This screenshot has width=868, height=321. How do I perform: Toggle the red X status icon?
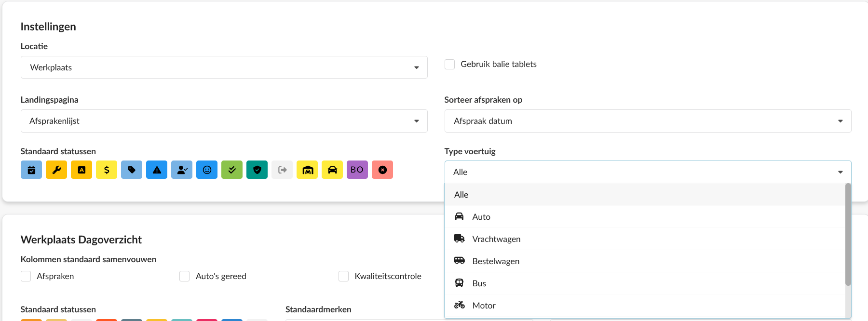point(382,170)
